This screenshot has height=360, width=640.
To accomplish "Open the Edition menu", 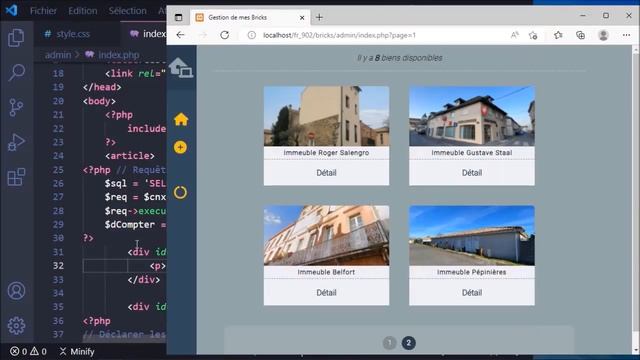I will 83,11.
